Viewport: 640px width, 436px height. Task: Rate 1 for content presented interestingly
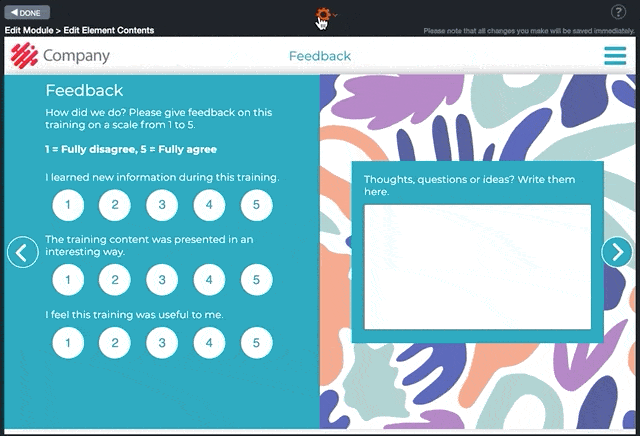click(68, 280)
